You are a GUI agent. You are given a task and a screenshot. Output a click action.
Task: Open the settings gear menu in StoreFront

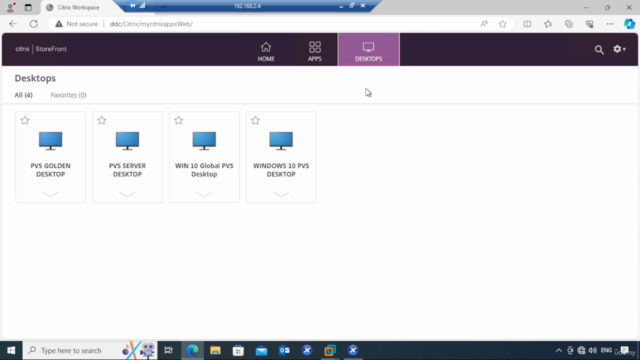(x=619, y=49)
